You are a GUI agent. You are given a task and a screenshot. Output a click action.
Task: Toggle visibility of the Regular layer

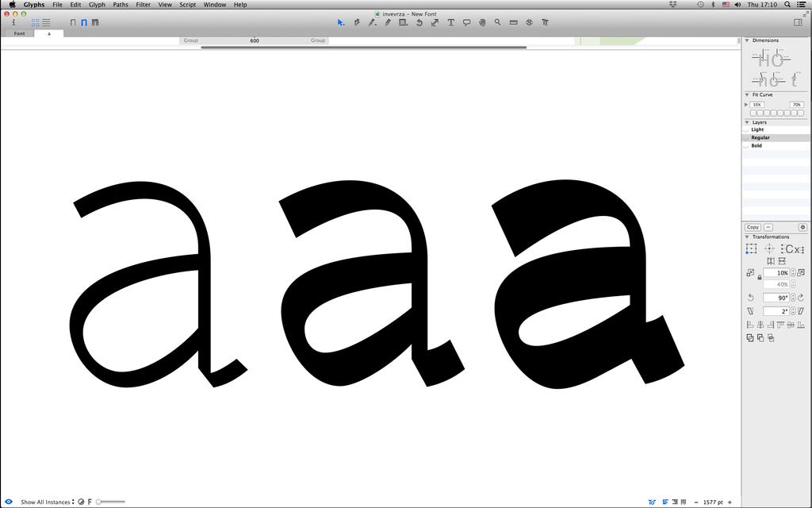pyautogui.click(x=746, y=138)
